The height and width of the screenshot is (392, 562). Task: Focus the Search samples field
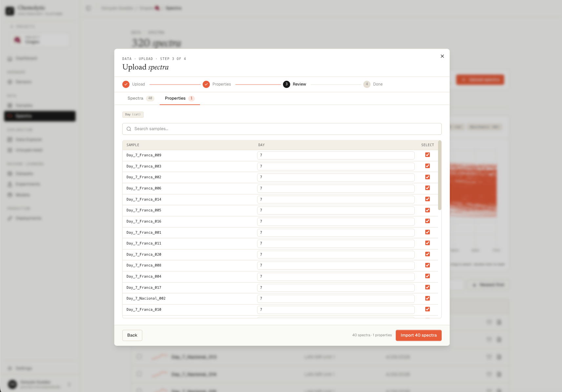tap(282, 129)
